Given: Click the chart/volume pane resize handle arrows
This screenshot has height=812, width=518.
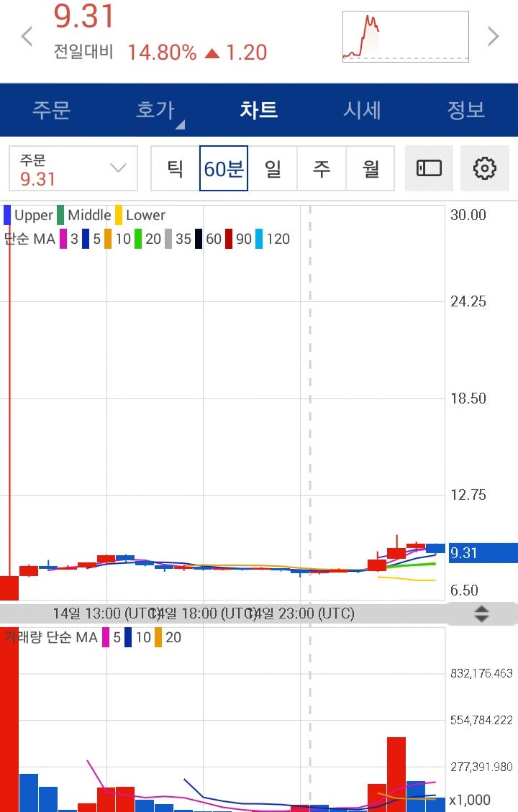Looking at the screenshot, I should click(x=482, y=613).
